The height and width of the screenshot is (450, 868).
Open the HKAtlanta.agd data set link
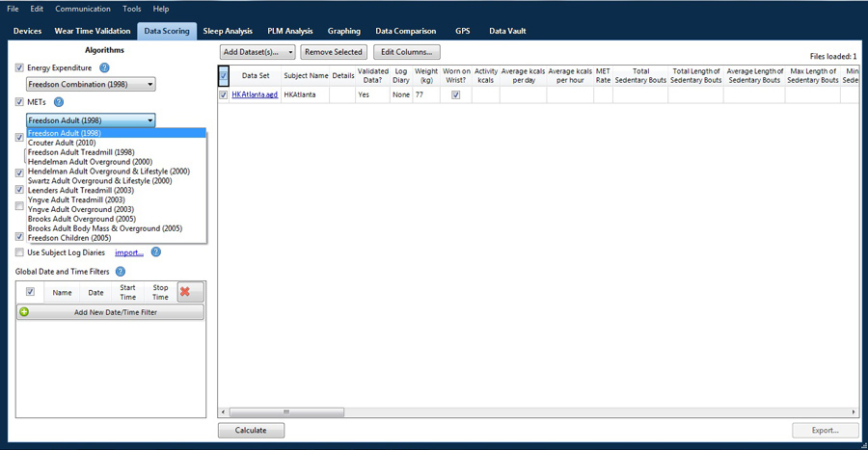tap(255, 94)
